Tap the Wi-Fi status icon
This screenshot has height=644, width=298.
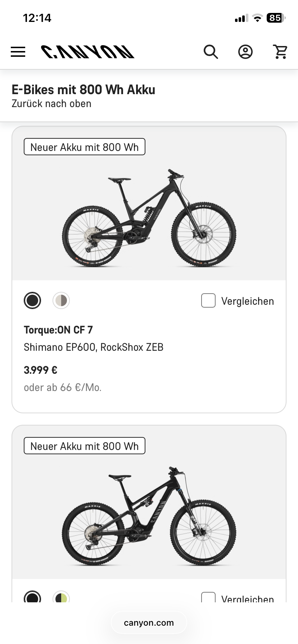[257, 18]
